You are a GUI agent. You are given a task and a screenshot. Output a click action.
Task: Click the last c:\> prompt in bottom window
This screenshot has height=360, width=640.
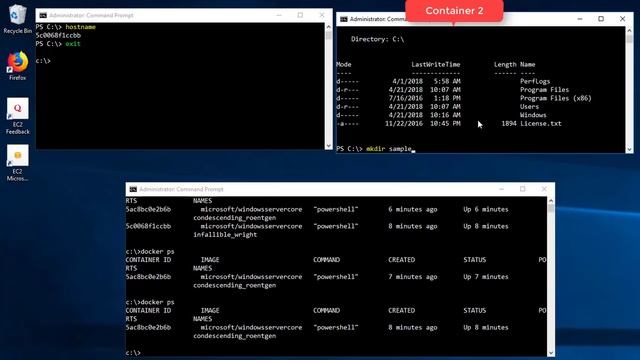coord(133,353)
